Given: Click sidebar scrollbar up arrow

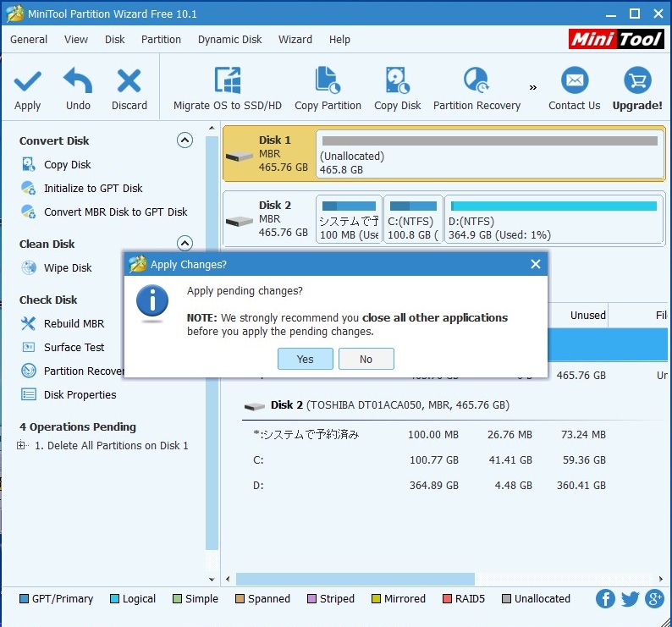Looking at the screenshot, I should 212,128.
